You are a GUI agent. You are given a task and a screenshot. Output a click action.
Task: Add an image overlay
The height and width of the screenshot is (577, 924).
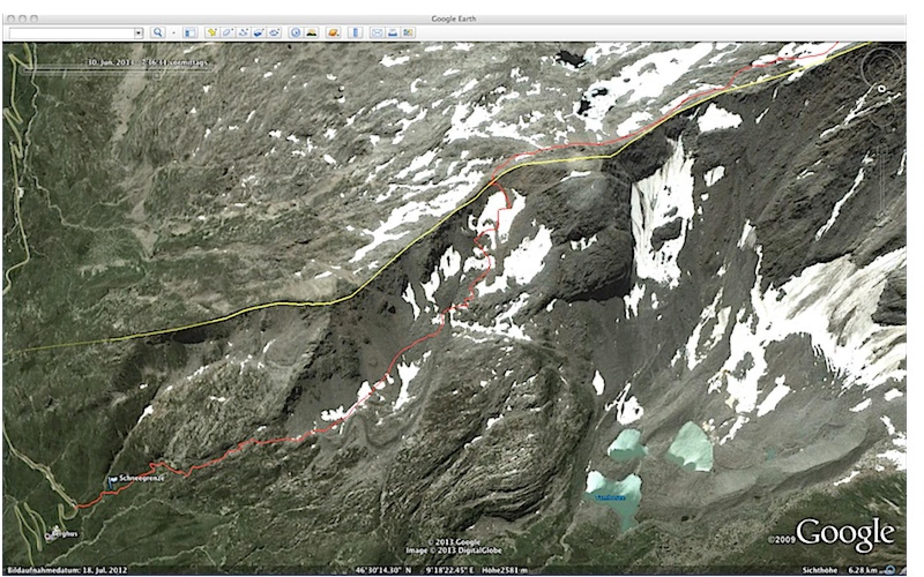point(258,33)
